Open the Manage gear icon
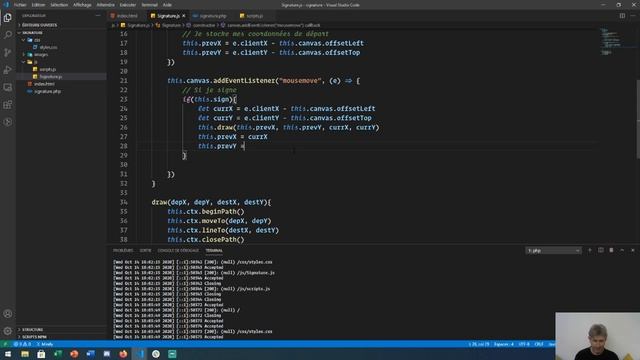640x360 pixels. pyautogui.click(x=7, y=331)
